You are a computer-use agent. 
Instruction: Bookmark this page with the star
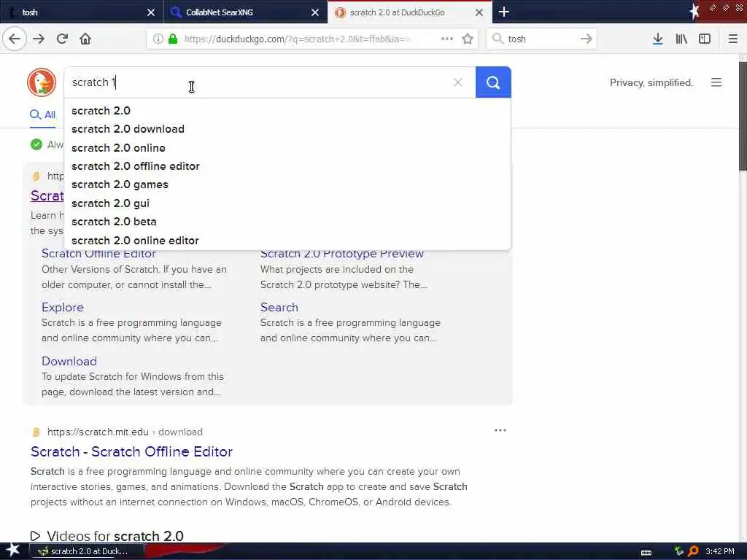click(468, 39)
